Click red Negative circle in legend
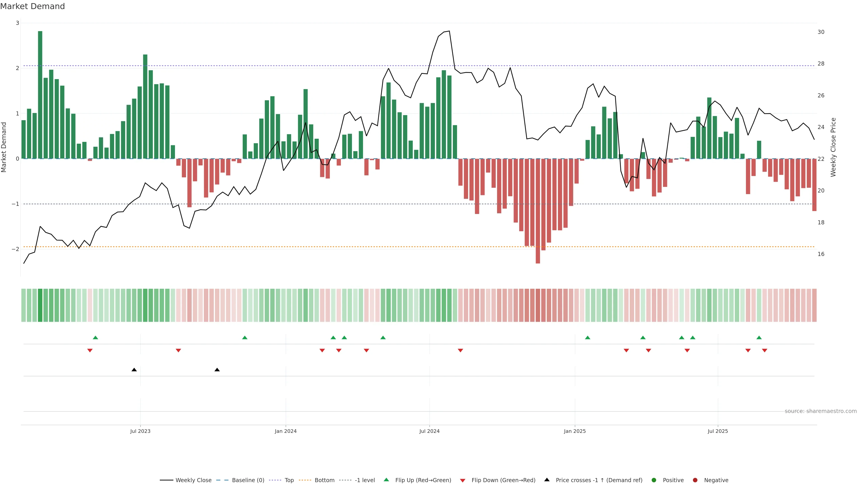 point(695,480)
